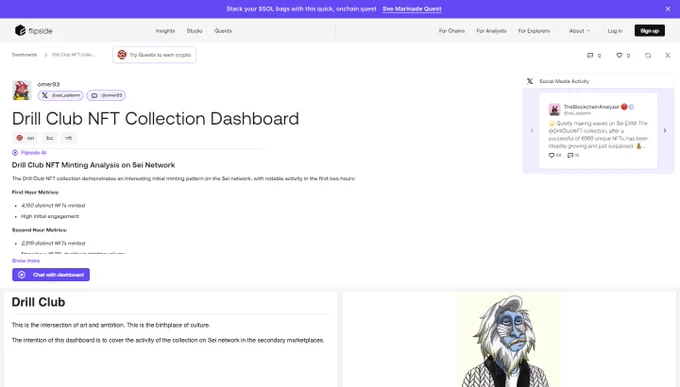Viewport: 680px width, 387px height.
Task: Click the refresh dashboard icon
Action: pos(647,55)
